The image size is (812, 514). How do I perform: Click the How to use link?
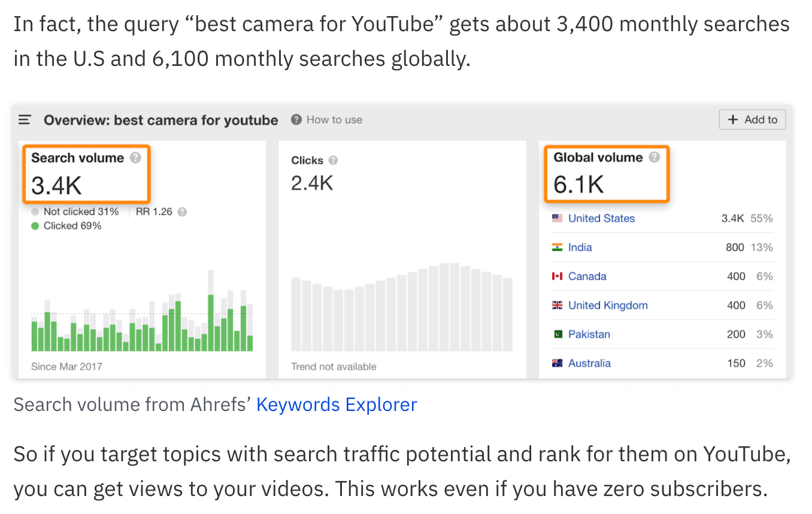pos(334,120)
